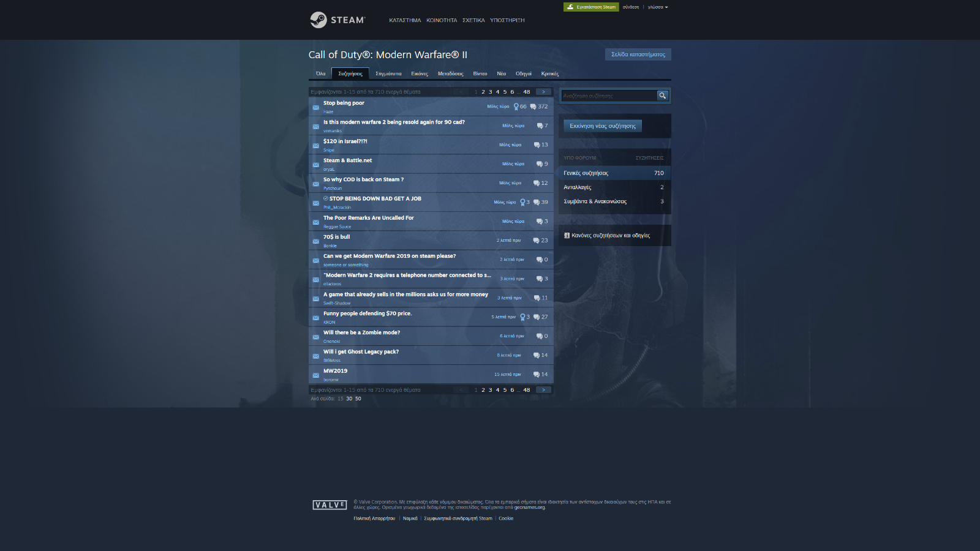The width and height of the screenshot is (980, 551).
Task: Click the download icon on Εγκατάσταση Steam
Action: click(570, 7)
